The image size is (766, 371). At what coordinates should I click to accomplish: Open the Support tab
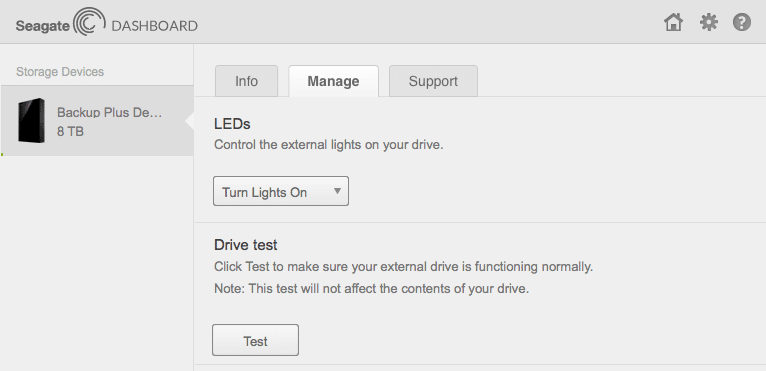433,81
